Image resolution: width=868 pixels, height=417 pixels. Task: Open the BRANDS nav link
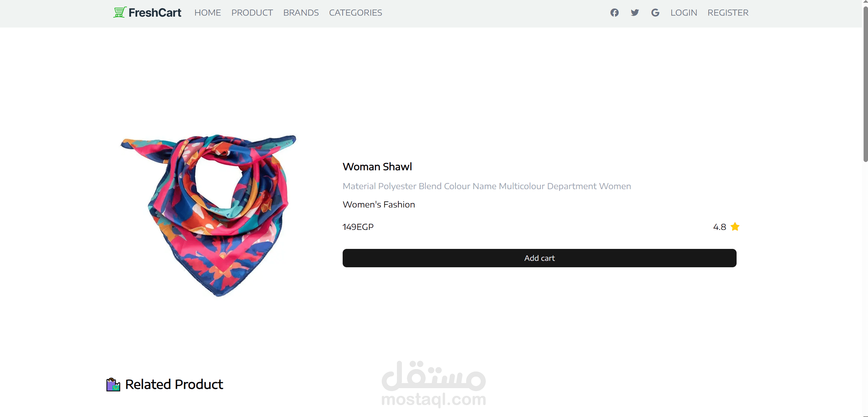pyautogui.click(x=301, y=13)
